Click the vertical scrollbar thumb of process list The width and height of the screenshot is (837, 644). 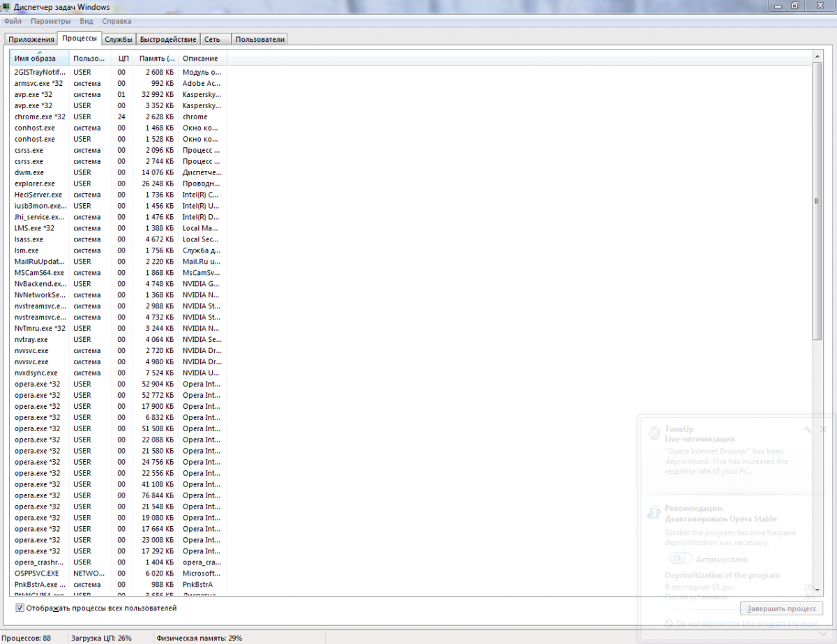pos(817,201)
